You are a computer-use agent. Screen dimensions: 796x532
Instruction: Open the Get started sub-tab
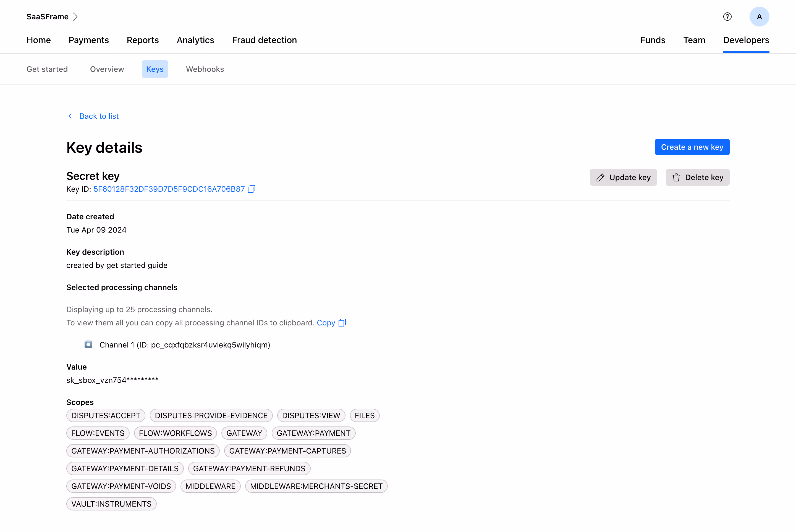[x=47, y=69]
